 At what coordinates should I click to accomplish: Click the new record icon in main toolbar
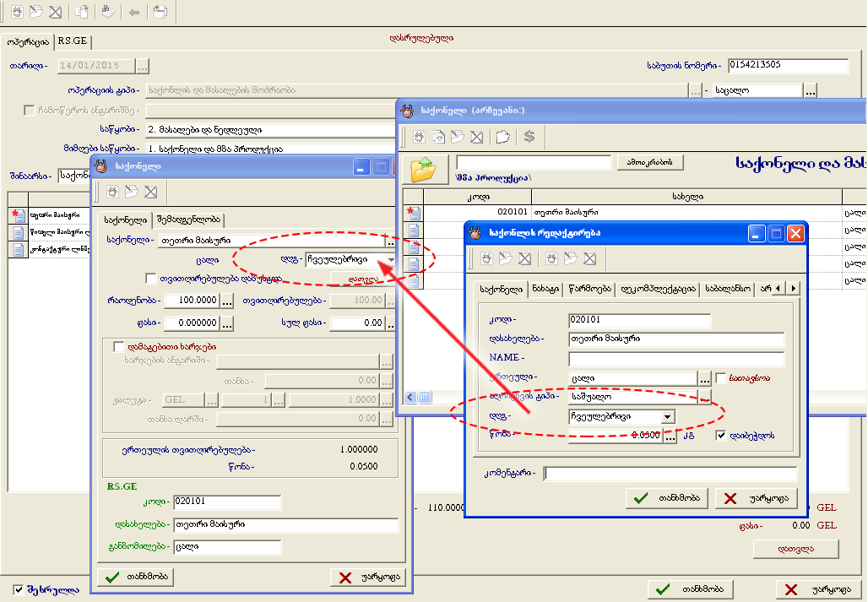point(17,12)
